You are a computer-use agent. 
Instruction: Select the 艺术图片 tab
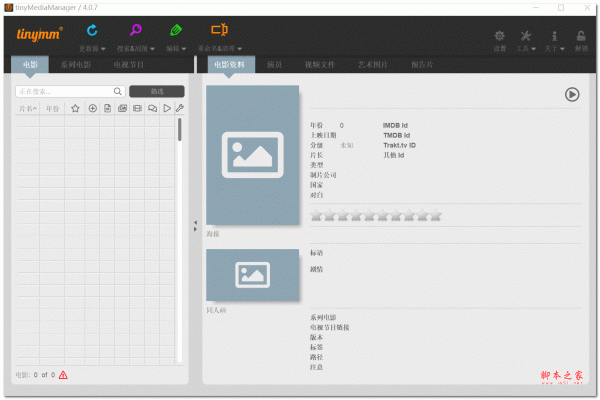pos(373,64)
